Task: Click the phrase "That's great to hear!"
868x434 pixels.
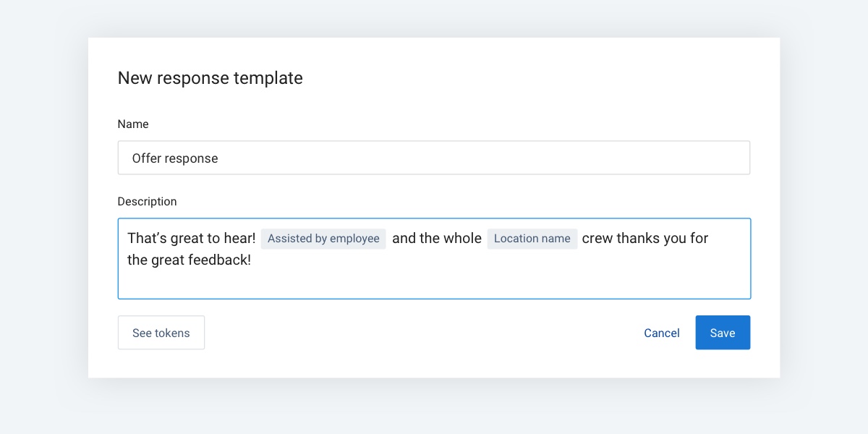Action: [190, 238]
